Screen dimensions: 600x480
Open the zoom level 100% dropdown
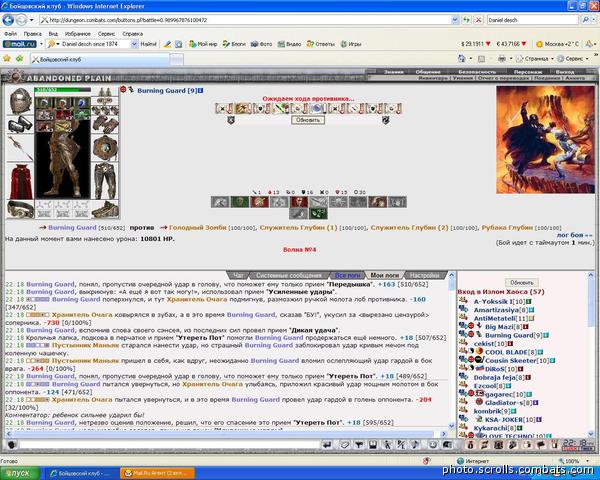click(587, 461)
